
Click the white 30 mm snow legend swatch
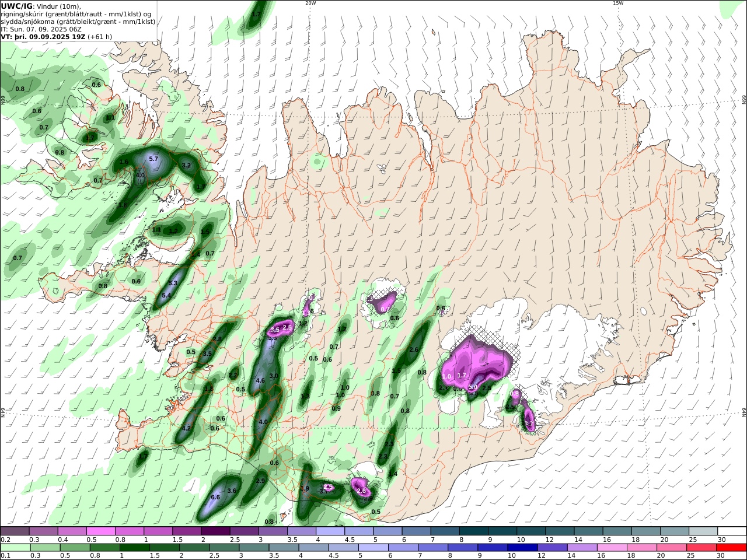coord(732,531)
